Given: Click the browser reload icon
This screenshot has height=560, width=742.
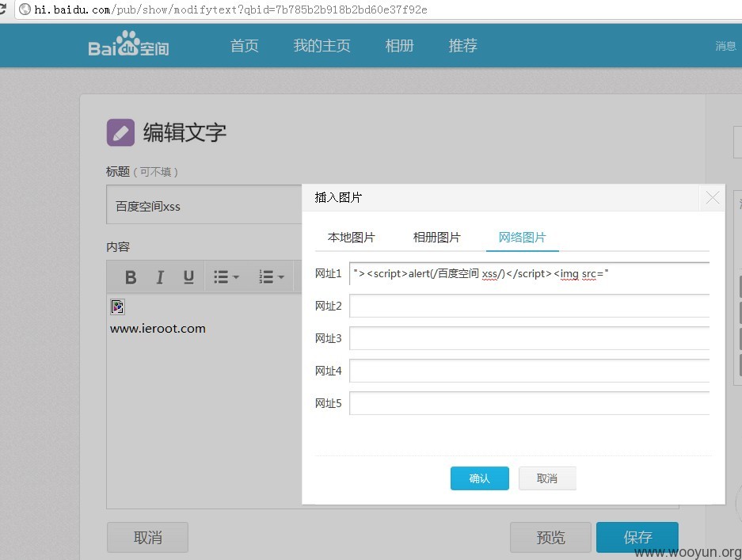Looking at the screenshot, I should coord(2,9).
